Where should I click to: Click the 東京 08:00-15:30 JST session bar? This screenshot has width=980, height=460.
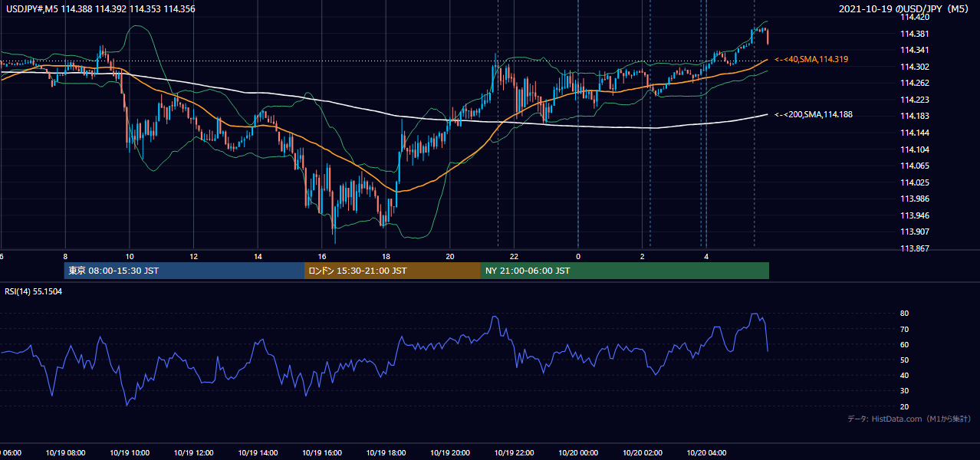(184, 271)
